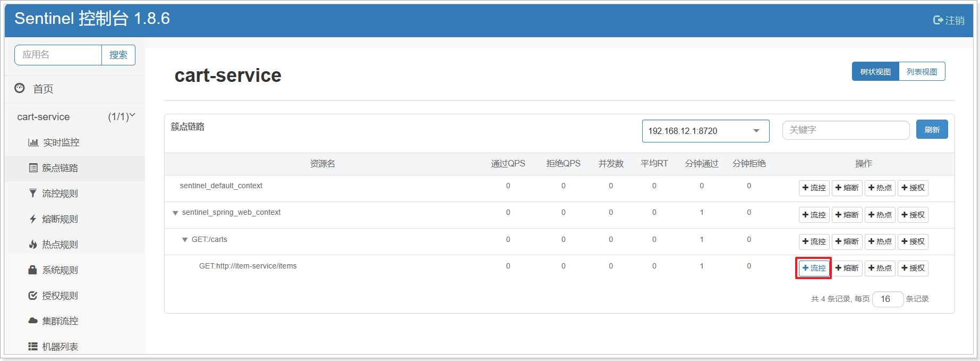Screen dimensions: 980x361
Task: Add 热点 rule for GET:/carts
Action: pos(880,241)
